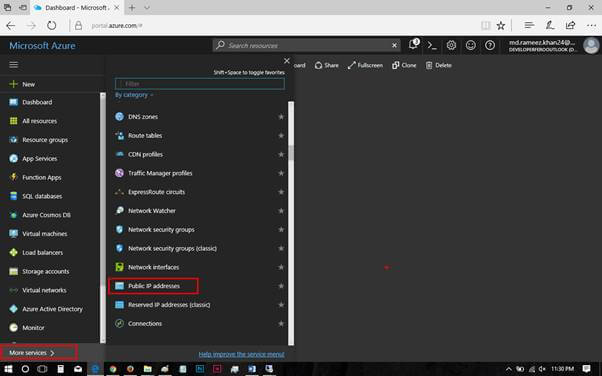Open Windows Start menu

(8, 369)
